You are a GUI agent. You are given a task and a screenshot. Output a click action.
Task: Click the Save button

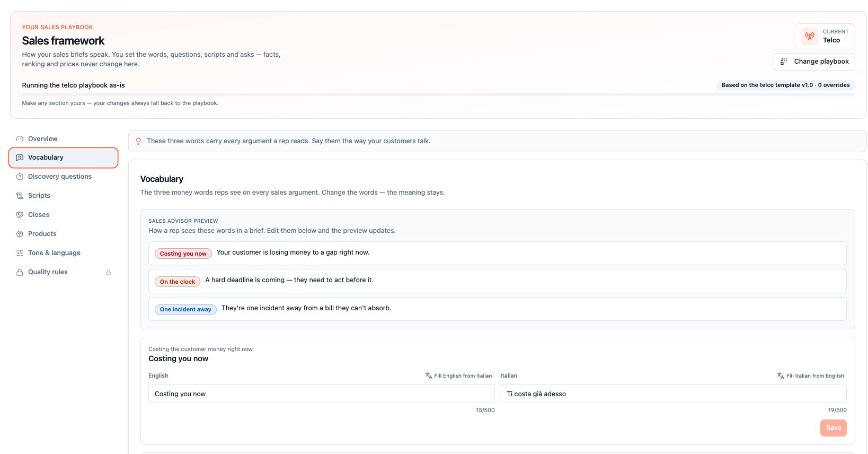tap(833, 428)
